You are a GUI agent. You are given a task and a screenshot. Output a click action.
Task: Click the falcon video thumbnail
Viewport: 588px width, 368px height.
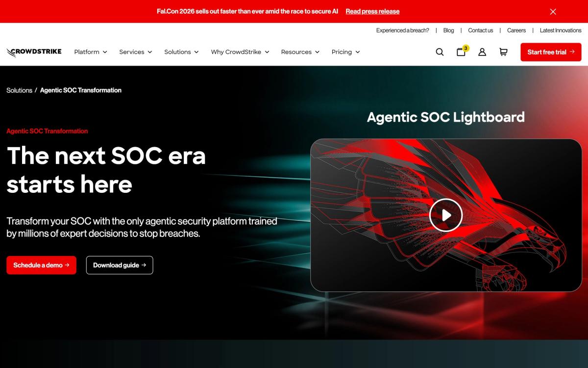pyautogui.click(x=446, y=215)
